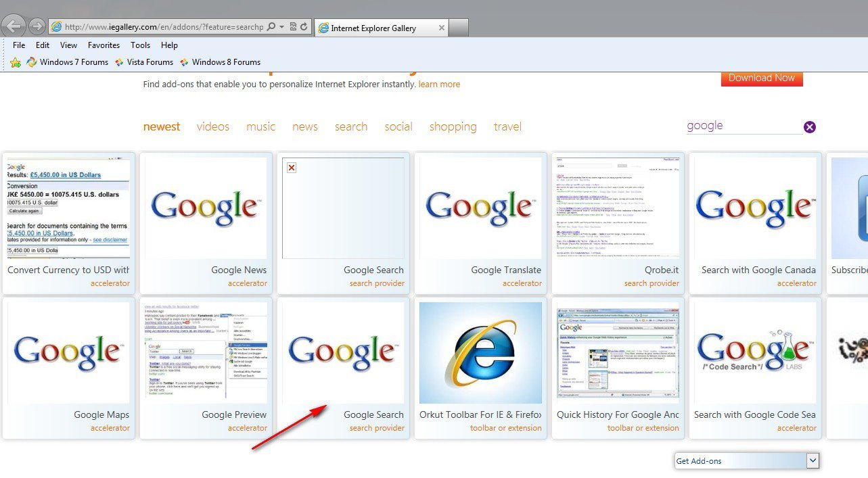Open the Google Translate logo thumbnail
The height and width of the screenshot is (478, 868).
[x=481, y=208]
